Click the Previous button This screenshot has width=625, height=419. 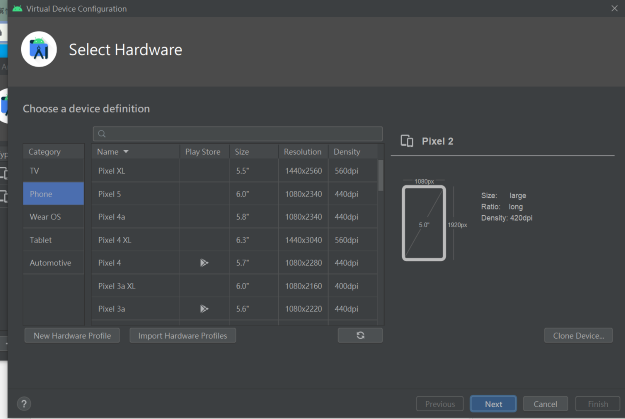click(440, 404)
